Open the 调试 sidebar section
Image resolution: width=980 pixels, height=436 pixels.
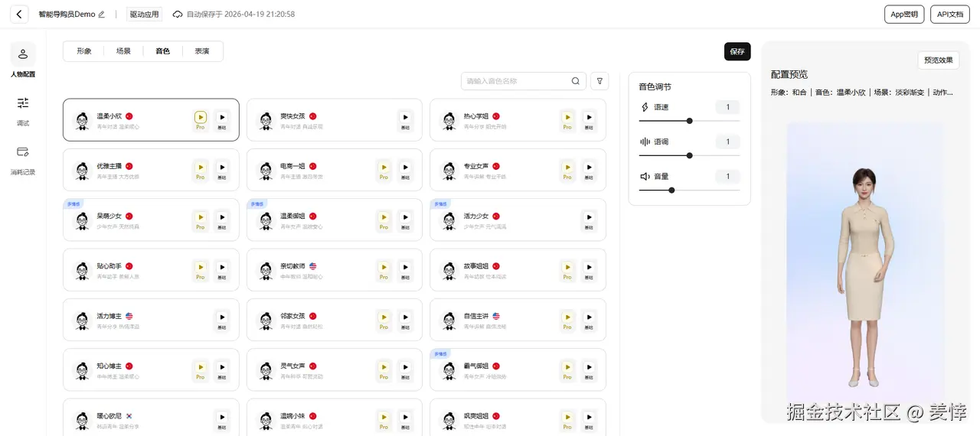23,109
